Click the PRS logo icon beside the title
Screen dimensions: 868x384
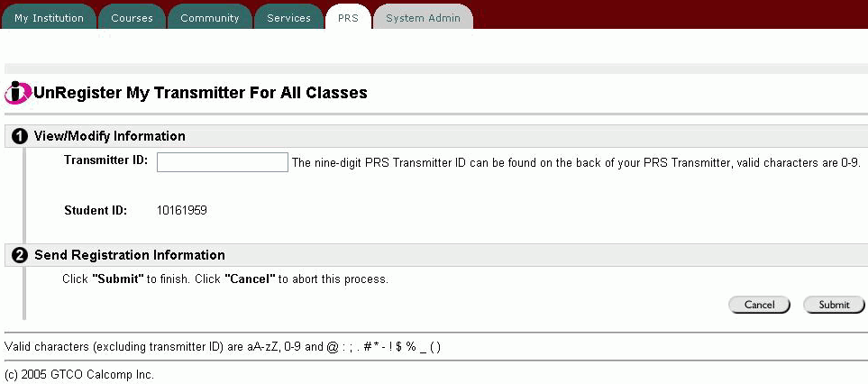point(18,92)
